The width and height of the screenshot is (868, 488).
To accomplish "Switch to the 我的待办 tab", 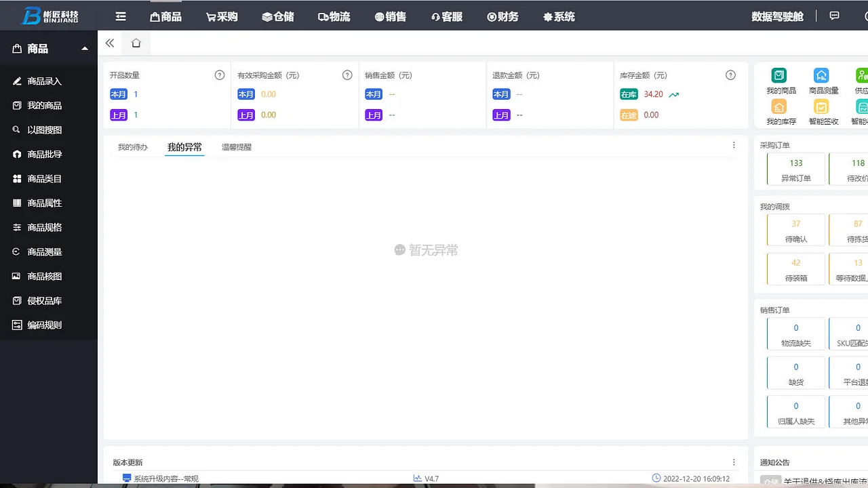I will (133, 146).
